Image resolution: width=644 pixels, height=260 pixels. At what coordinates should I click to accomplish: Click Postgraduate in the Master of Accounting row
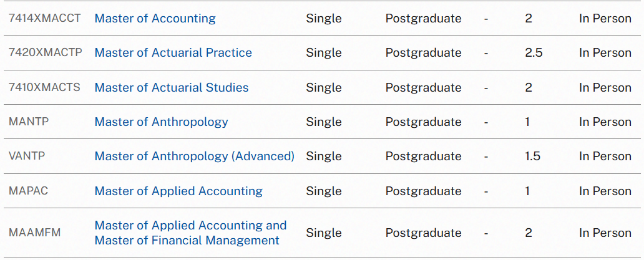(423, 19)
